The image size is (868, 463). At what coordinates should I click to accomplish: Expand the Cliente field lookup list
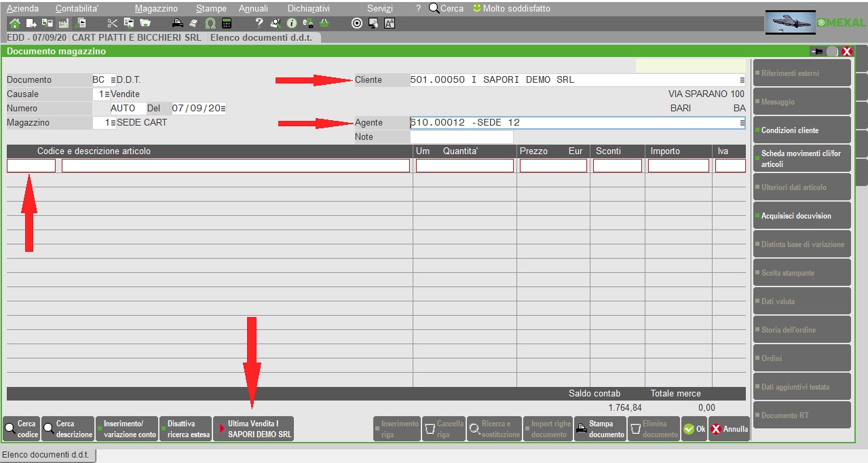pyautogui.click(x=742, y=80)
